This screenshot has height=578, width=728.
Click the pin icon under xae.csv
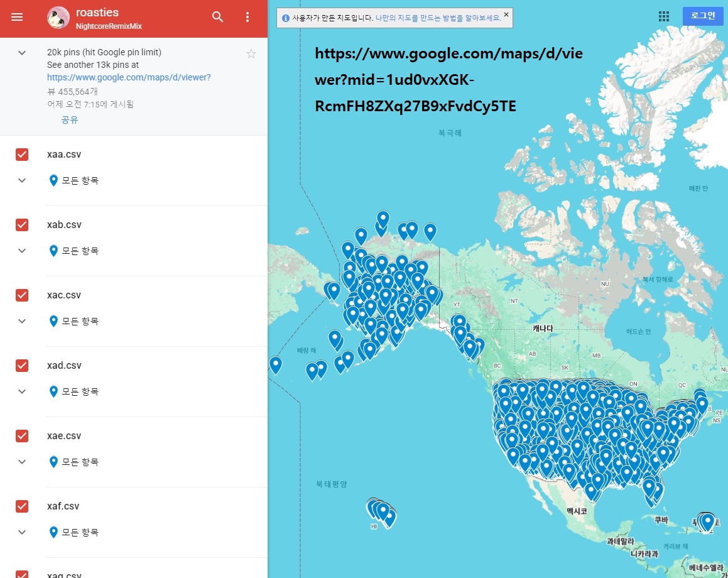coord(53,462)
